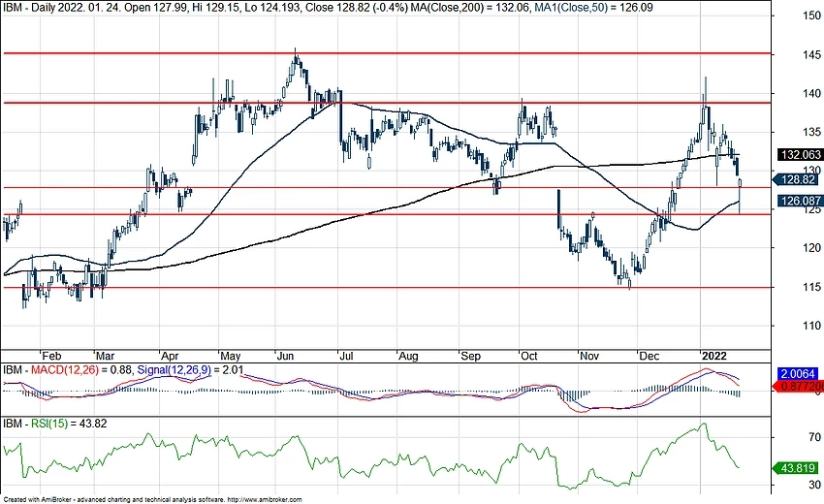Select the Oct month label on axis
The height and width of the screenshot is (504, 824).
[x=528, y=357]
